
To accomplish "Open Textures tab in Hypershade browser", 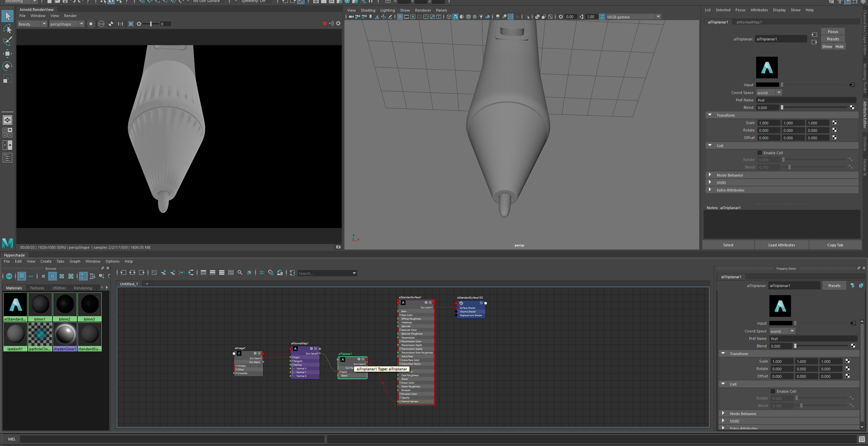I will pyautogui.click(x=37, y=288).
